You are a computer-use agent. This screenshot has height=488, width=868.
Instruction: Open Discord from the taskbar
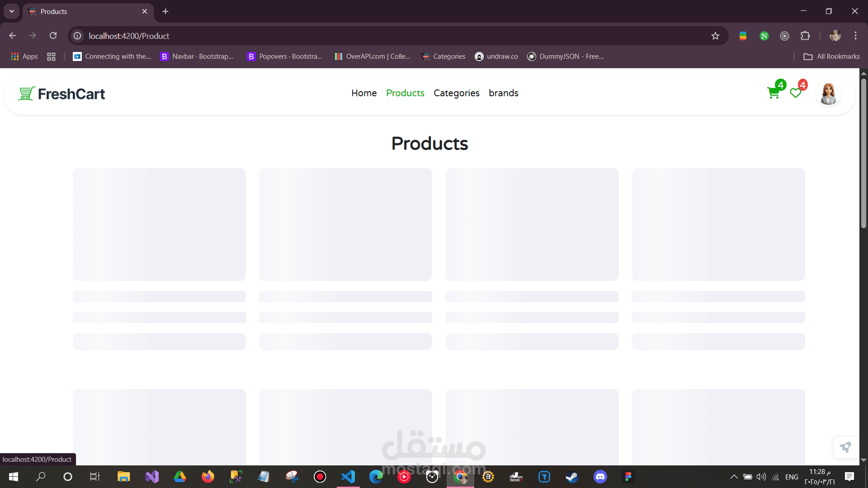click(x=600, y=477)
